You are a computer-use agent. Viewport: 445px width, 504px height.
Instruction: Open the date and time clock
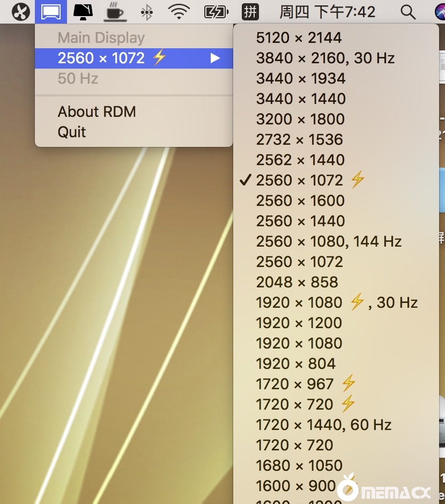[335, 11]
